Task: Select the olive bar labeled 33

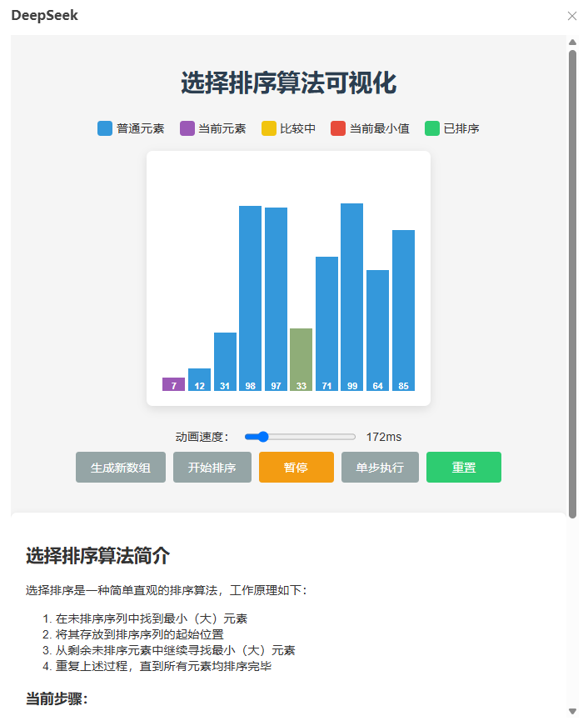Action: 301,360
